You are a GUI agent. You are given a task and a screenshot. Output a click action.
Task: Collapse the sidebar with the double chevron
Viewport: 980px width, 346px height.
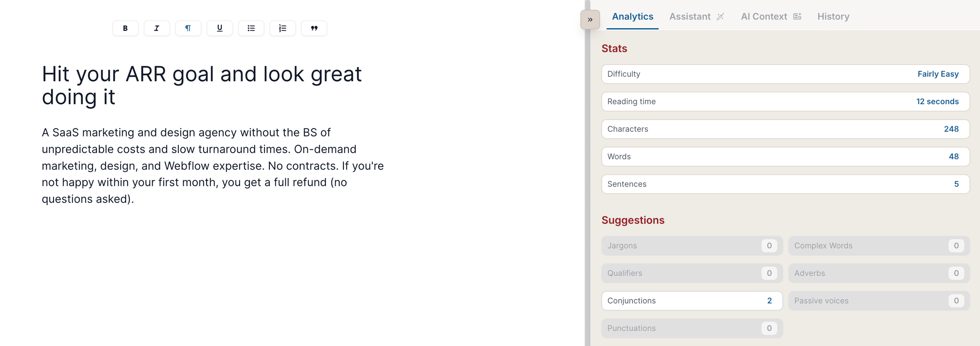tap(590, 20)
